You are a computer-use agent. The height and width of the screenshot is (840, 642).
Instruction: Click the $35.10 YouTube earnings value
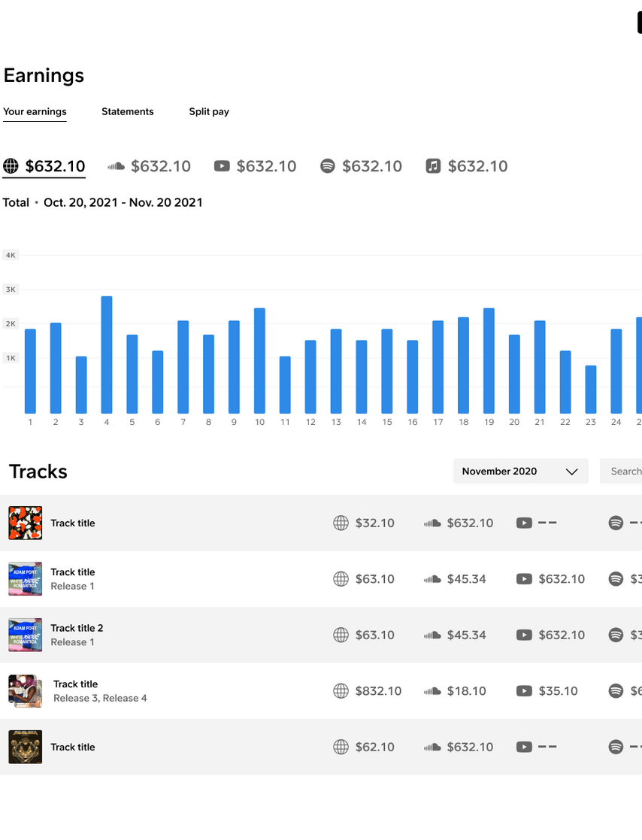pos(558,691)
